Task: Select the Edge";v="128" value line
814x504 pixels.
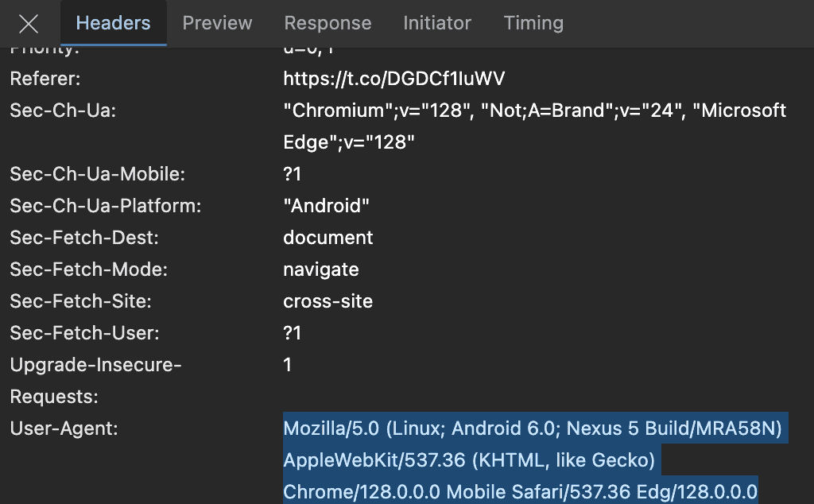Action: pyautogui.click(x=349, y=142)
